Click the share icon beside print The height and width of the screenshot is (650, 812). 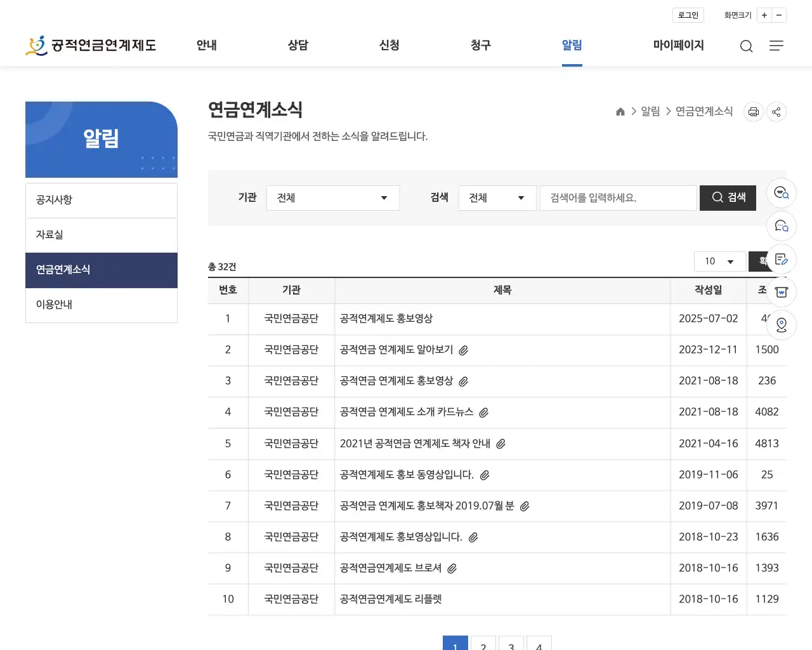coord(776,112)
